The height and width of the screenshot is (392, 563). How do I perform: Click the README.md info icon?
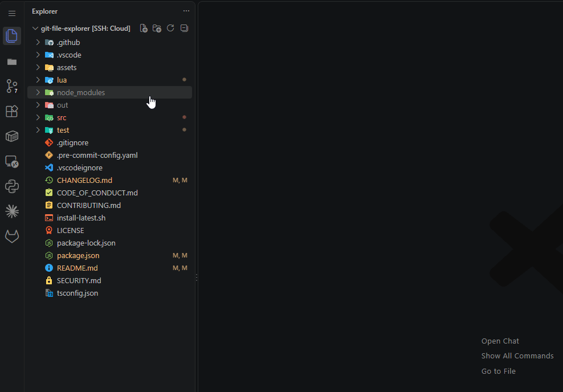[49, 268]
